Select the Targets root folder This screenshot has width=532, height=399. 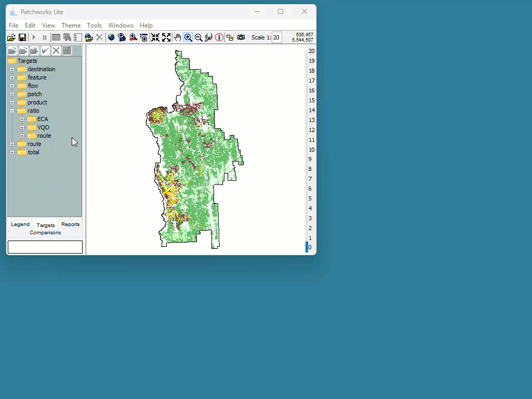[27, 61]
